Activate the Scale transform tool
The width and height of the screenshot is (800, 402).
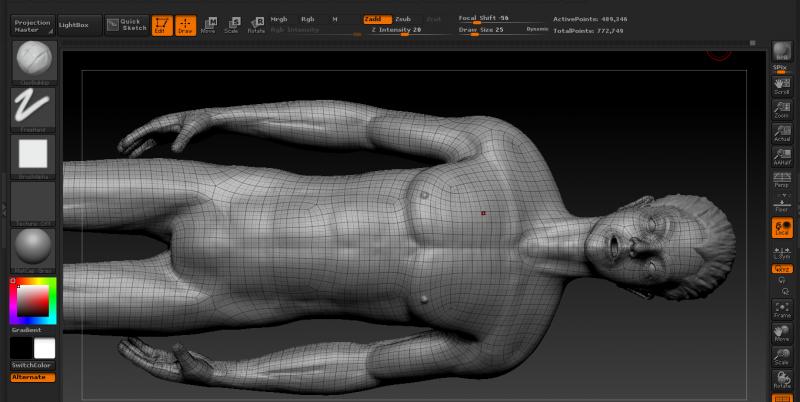click(x=232, y=24)
